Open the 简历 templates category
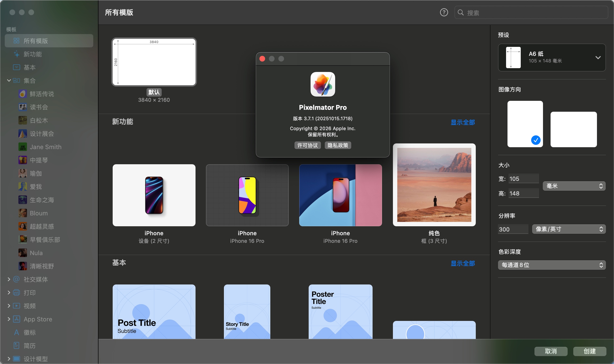This screenshot has width=614, height=364. (29, 346)
